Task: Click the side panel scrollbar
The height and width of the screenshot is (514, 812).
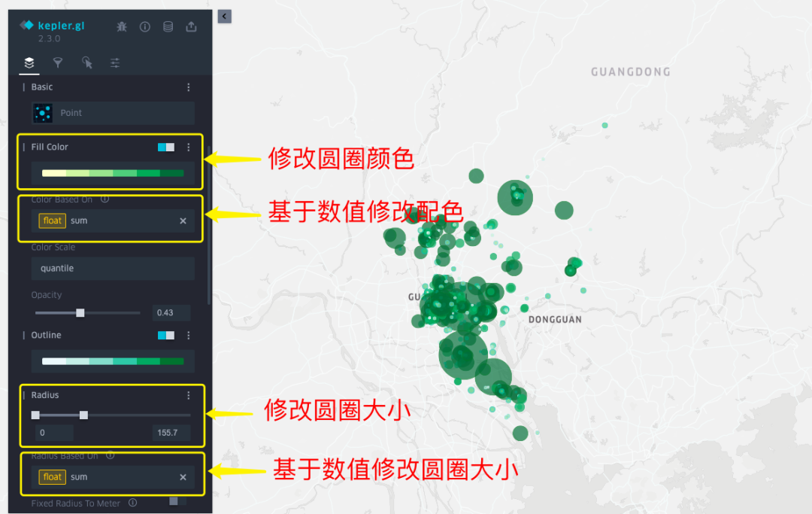Action: point(209,226)
